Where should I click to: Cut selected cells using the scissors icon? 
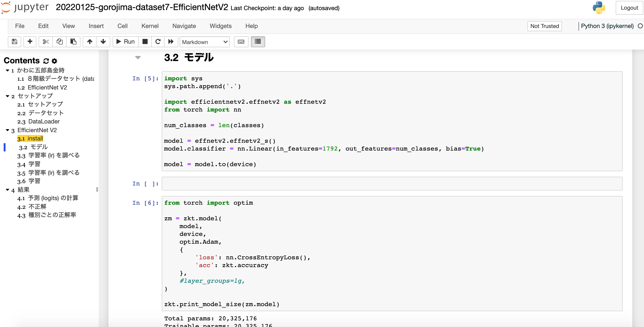pyautogui.click(x=45, y=42)
